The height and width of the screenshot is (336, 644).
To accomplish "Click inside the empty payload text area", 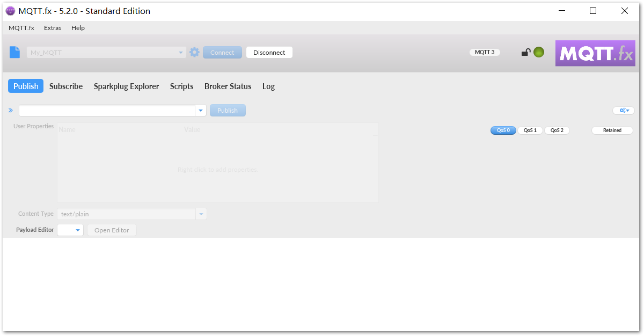I will pos(321,284).
